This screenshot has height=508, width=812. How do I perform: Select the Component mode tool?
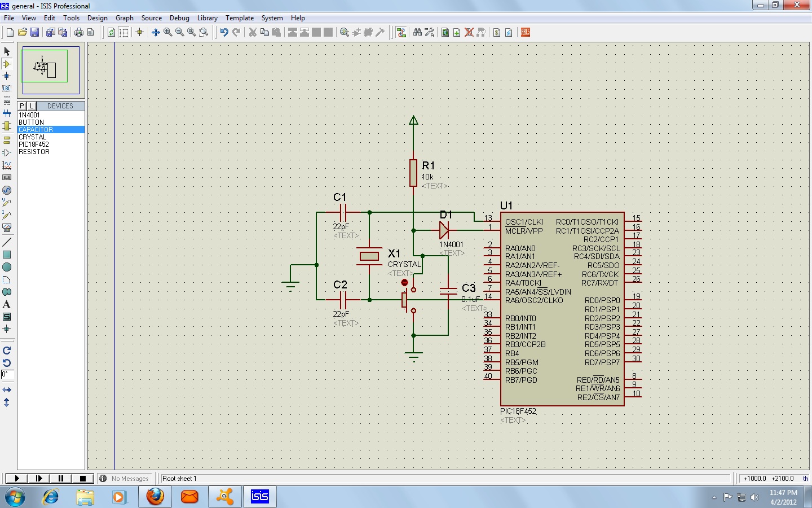[x=7, y=64]
